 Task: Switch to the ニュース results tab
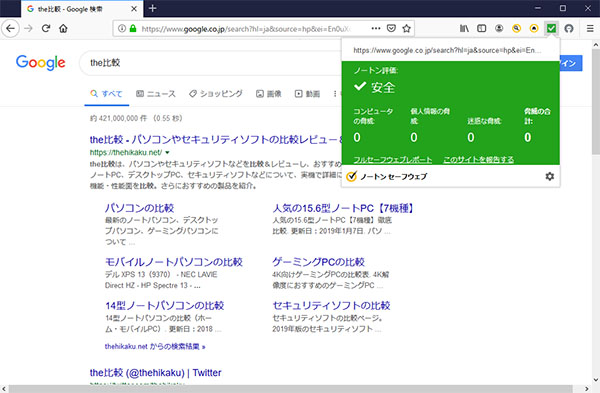tap(156, 94)
